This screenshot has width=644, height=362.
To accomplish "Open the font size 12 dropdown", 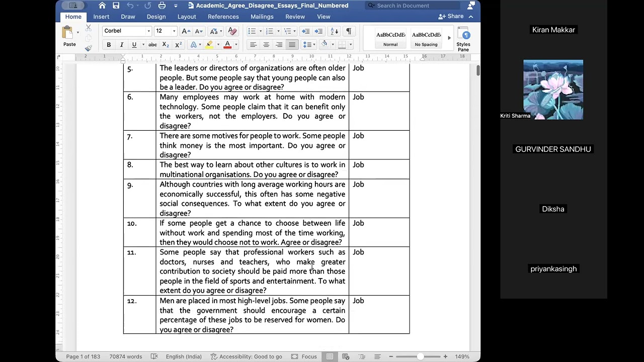I will 174,31.
